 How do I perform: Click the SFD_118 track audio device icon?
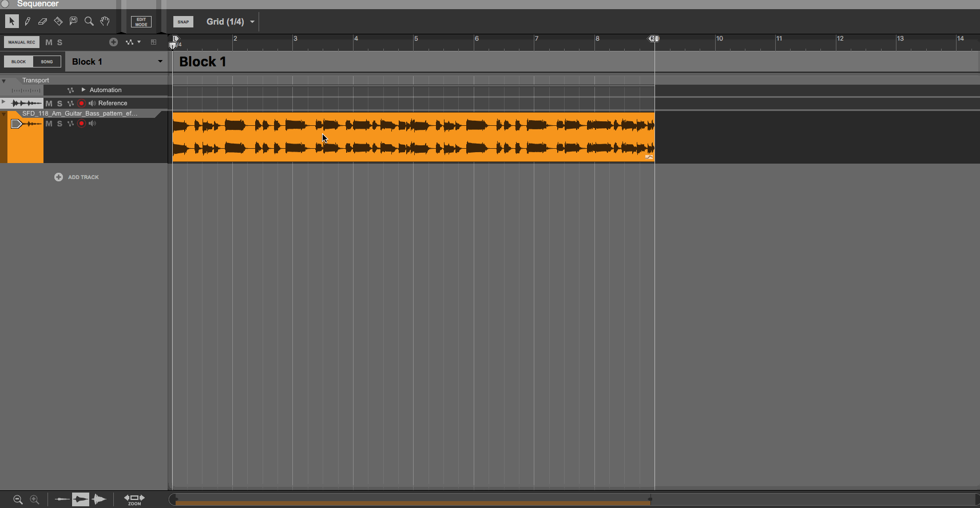(x=26, y=124)
